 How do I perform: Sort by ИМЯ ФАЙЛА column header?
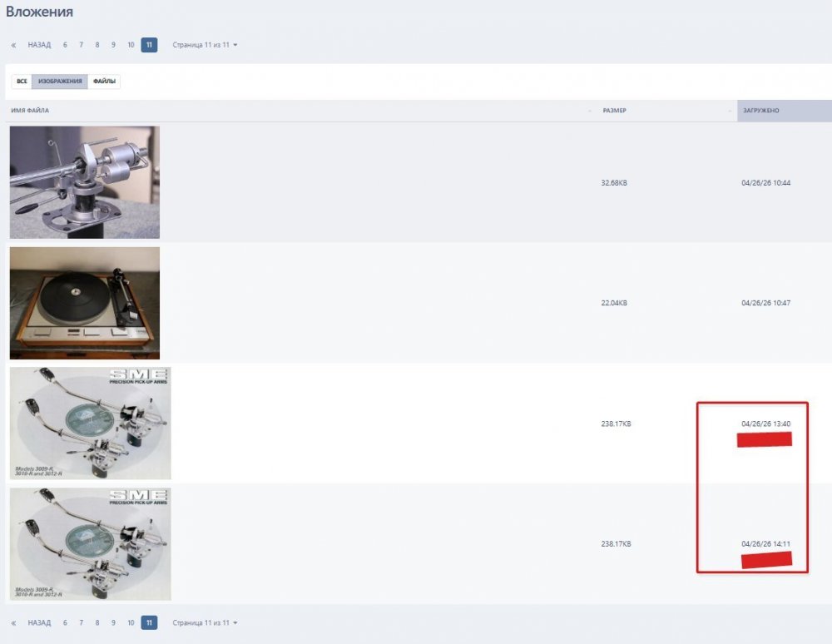pos(30,111)
